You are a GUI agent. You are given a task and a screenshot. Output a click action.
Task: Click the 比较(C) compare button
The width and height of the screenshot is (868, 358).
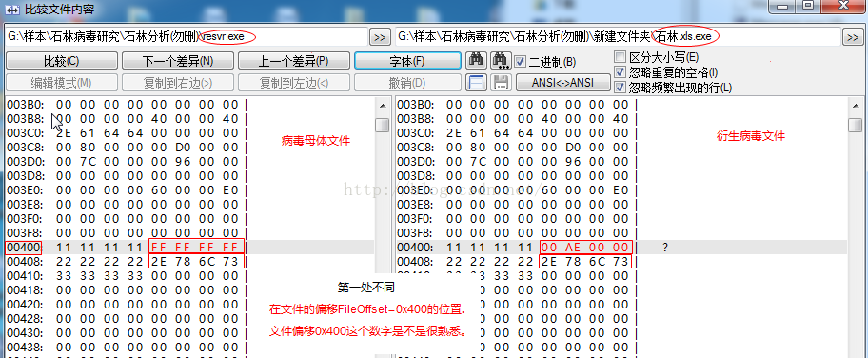pos(62,60)
